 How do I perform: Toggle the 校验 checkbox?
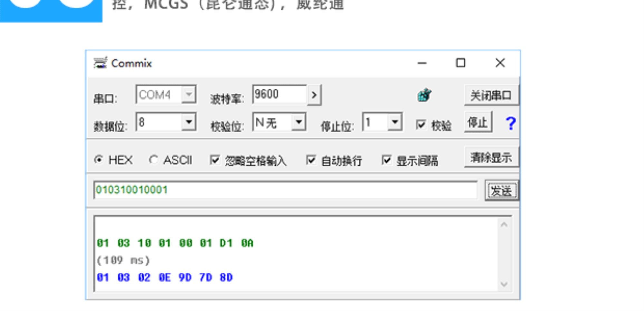pyautogui.click(x=421, y=124)
